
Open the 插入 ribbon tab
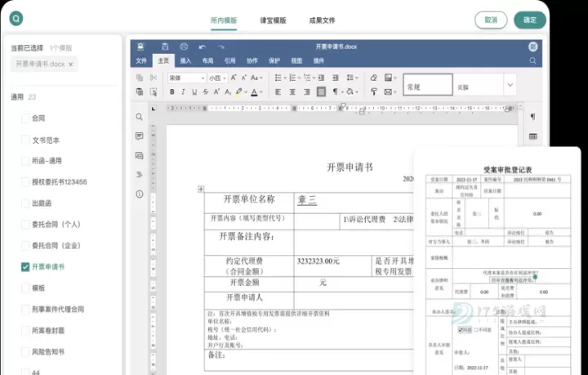point(185,60)
